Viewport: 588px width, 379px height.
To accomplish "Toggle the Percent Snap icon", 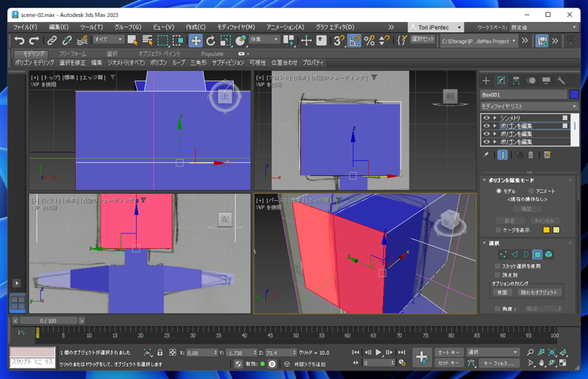I will [370, 40].
